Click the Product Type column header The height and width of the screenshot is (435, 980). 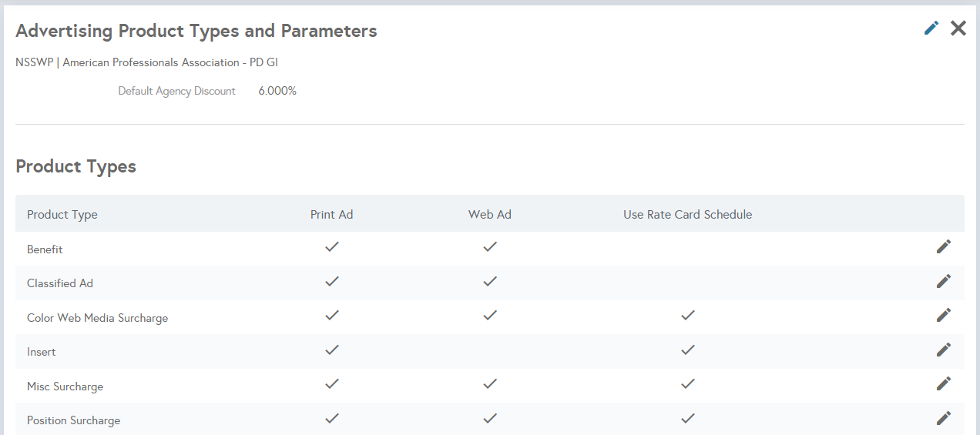tap(62, 215)
